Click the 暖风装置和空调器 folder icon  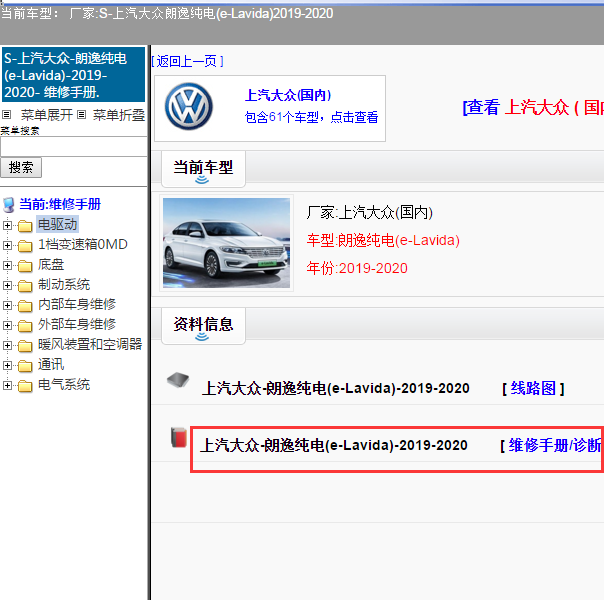tap(25, 346)
